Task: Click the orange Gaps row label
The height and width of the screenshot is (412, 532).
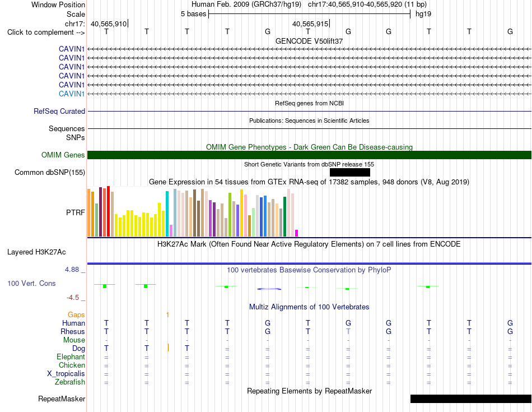Action: click(76, 315)
